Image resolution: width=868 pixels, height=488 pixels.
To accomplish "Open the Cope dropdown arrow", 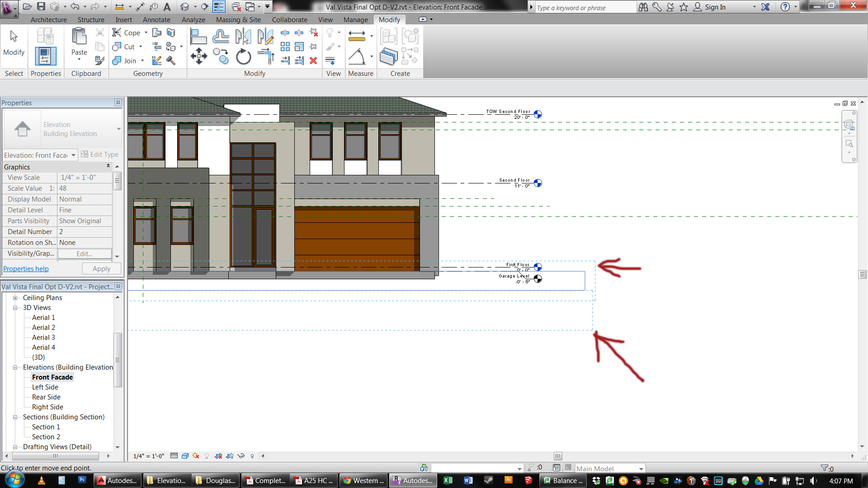I will [x=146, y=33].
